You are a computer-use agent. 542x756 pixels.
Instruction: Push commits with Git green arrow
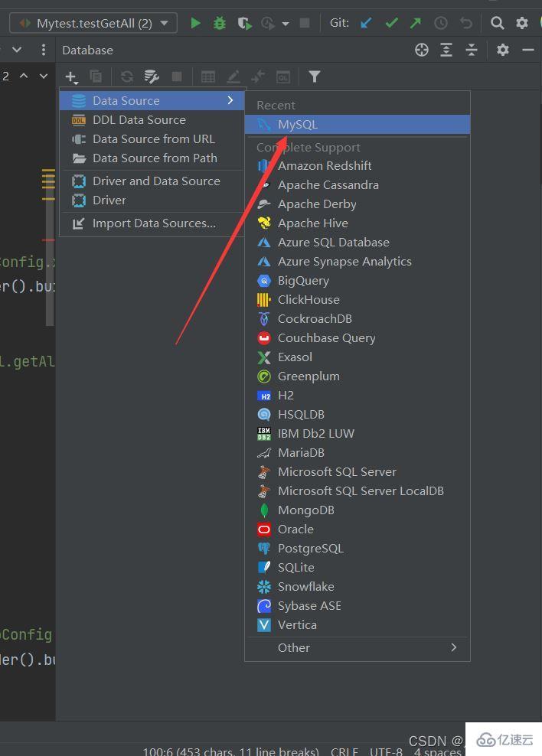416,23
